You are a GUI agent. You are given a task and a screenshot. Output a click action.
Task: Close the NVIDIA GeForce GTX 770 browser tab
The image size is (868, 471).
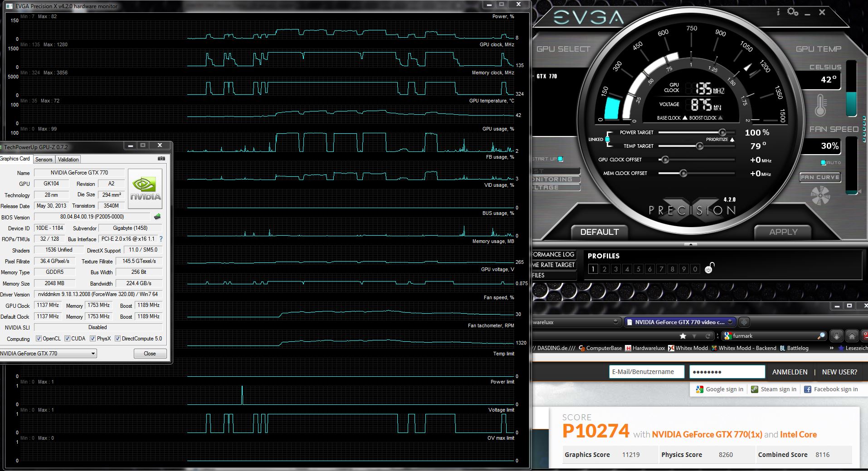pyautogui.click(x=730, y=322)
